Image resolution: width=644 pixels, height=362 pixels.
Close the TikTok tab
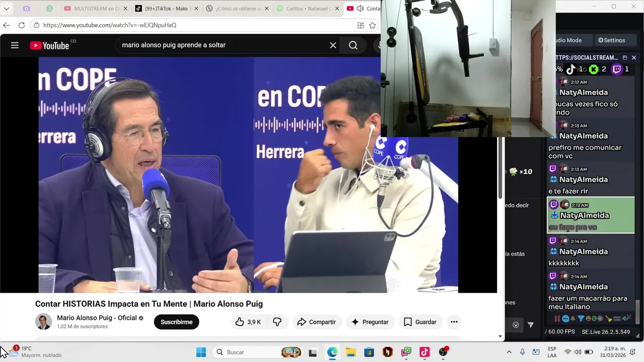pyautogui.click(x=196, y=9)
